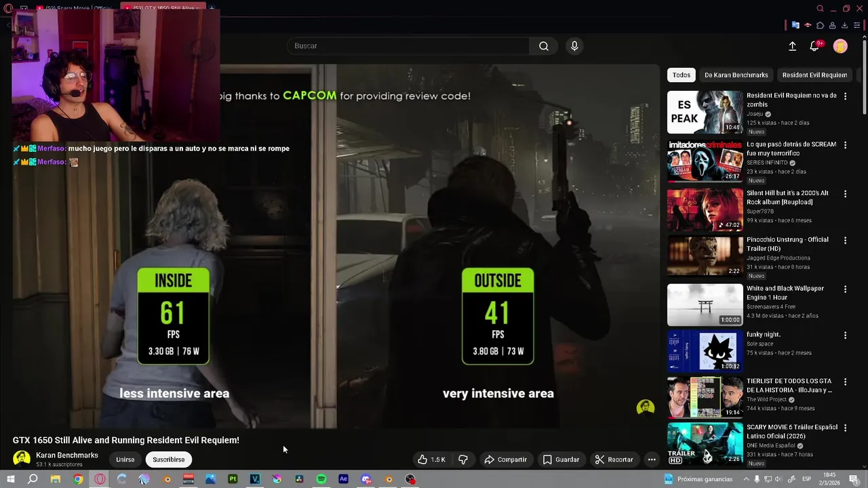This screenshot has height=488, width=868.
Task: Switch to the Scary Movie browser tab
Action: (75, 8)
